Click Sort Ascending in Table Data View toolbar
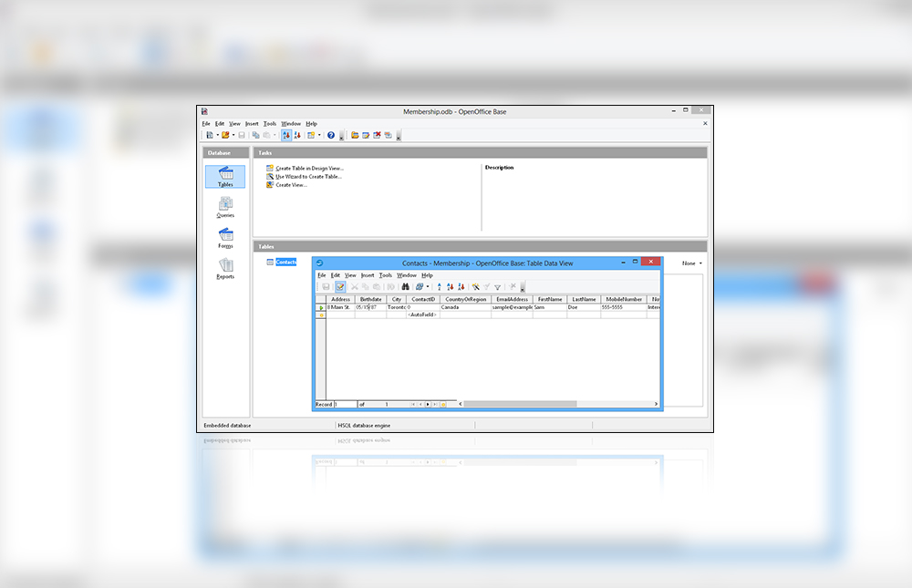The height and width of the screenshot is (588, 912). 451,287
